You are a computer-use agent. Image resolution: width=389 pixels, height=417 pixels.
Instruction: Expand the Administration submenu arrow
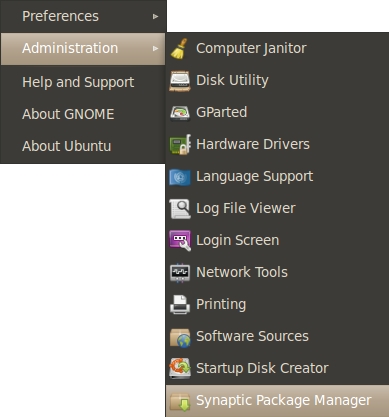155,48
